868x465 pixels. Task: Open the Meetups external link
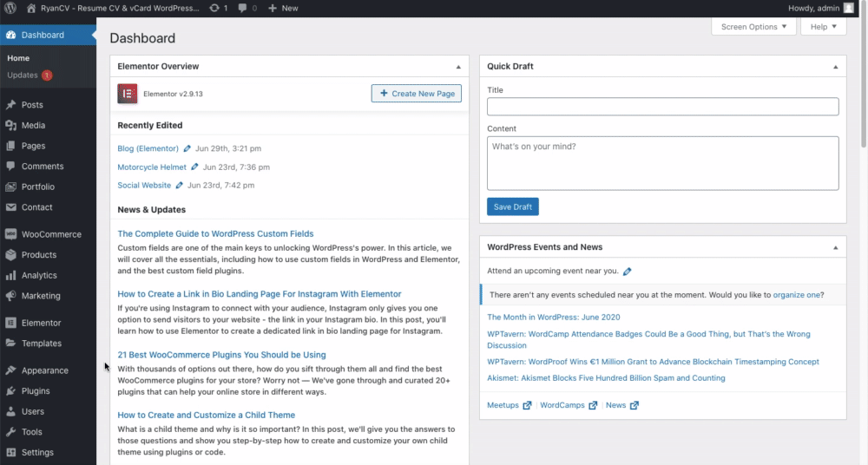[509, 405]
